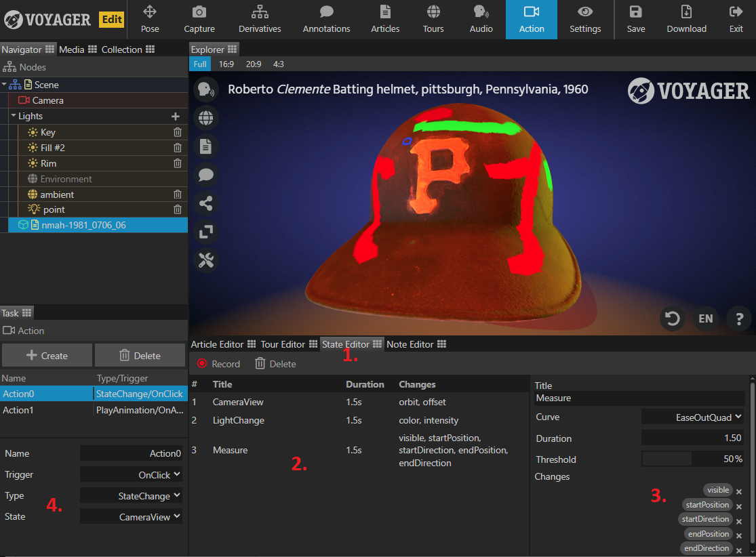
Task: Select the LightChange state row
Action: pos(359,420)
